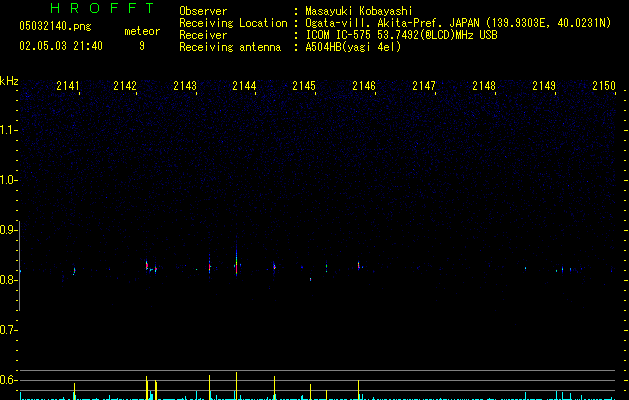The height and width of the screenshot is (400, 629).
Task: Click the 0.8 kHz frequency label
Action: coord(8,280)
